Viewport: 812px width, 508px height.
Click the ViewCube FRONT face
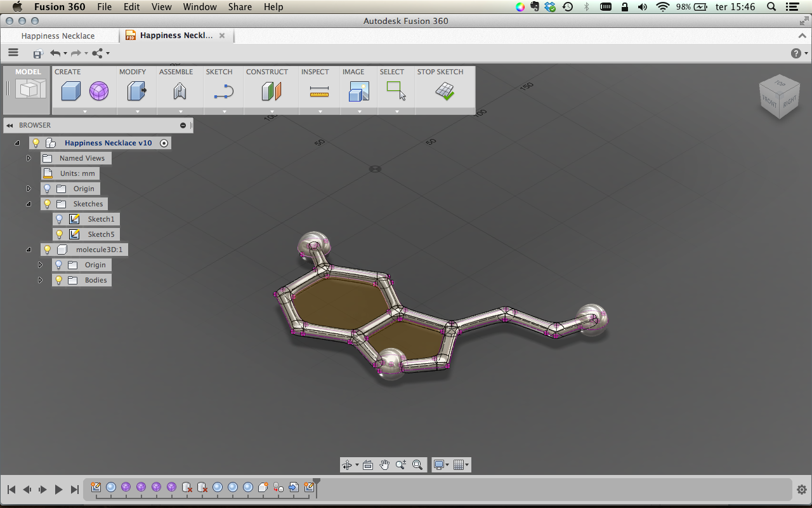pos(769,101)
